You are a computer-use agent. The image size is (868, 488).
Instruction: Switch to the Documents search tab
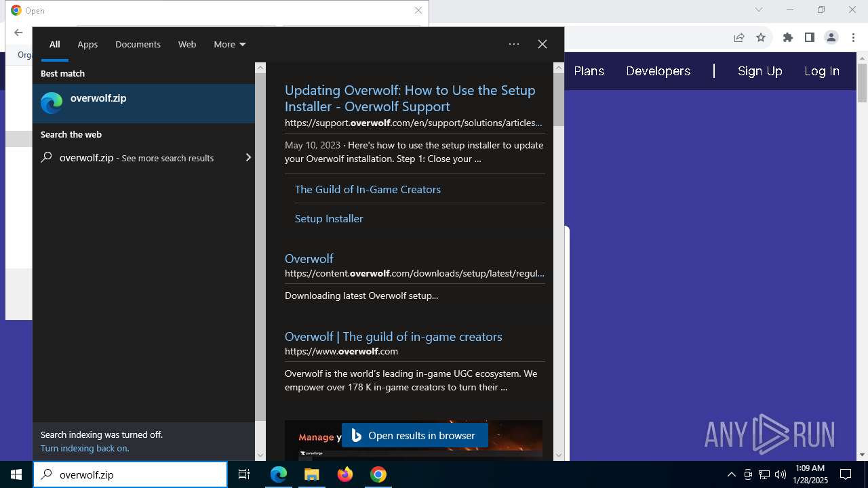[x=138, y=44]
